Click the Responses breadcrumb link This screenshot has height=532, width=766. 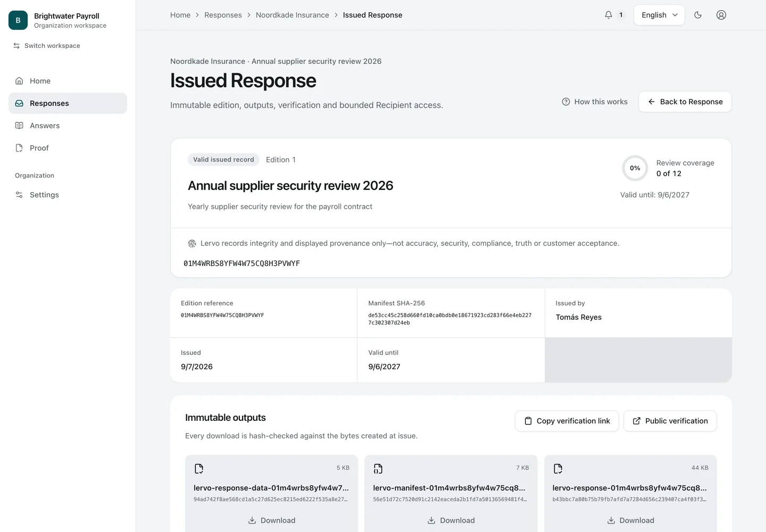pyautogui.click(x=223, y=15)
